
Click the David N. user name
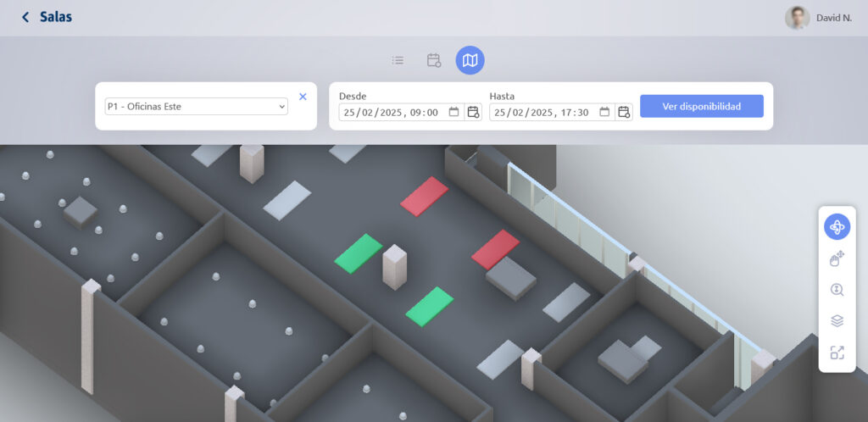834,18
